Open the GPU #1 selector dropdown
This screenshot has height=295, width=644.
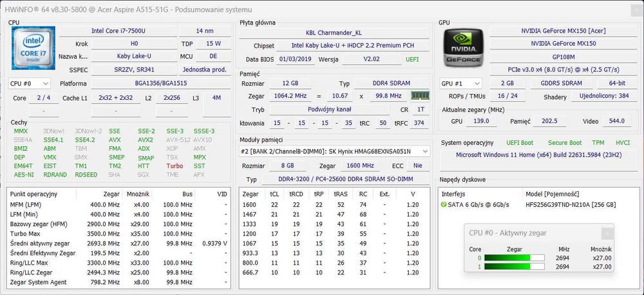tap(460, 83)
